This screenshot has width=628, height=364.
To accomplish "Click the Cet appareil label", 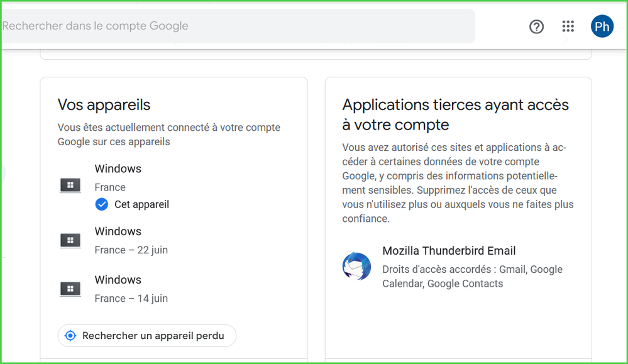I will tap(141, 204).
